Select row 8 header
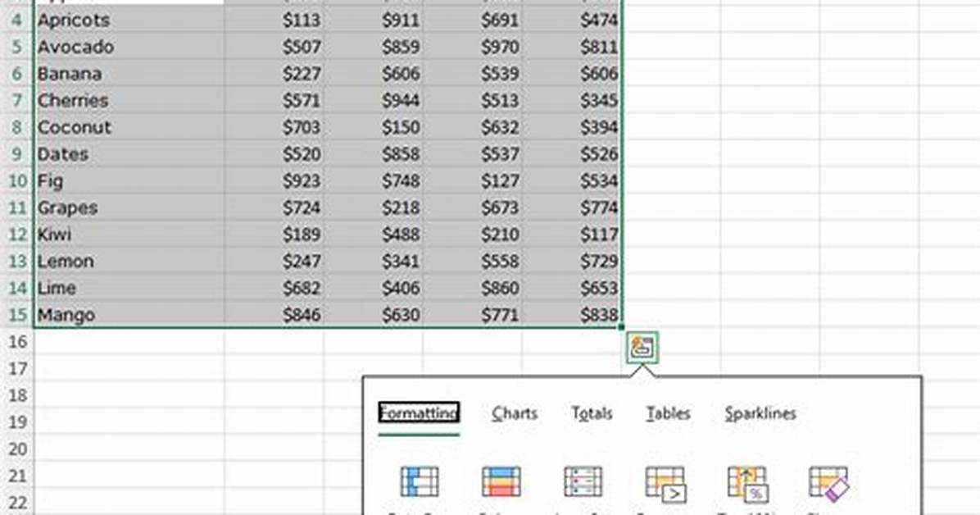 17,127
